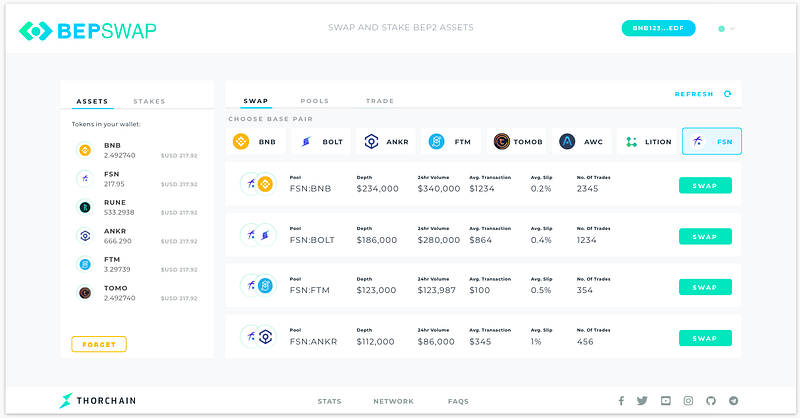Click the Instagram footer icon
Screen dimensions: 800x418
(x=688, y=401)
